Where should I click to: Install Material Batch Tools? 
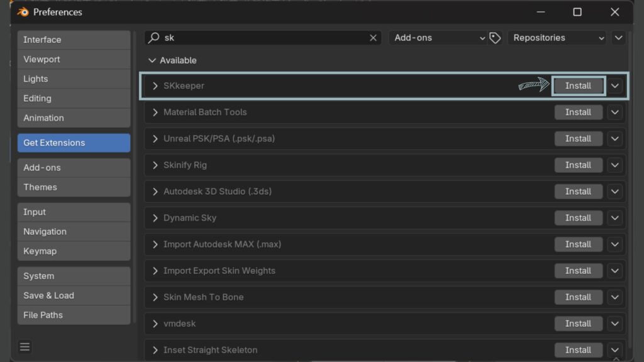(x=579, y=112)
